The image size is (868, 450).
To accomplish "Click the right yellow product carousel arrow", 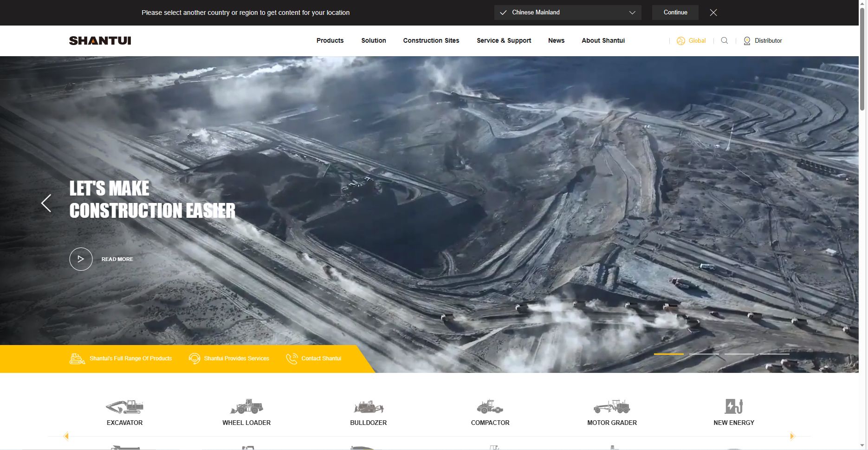I will pyautogui.click(x=792, y=436).
